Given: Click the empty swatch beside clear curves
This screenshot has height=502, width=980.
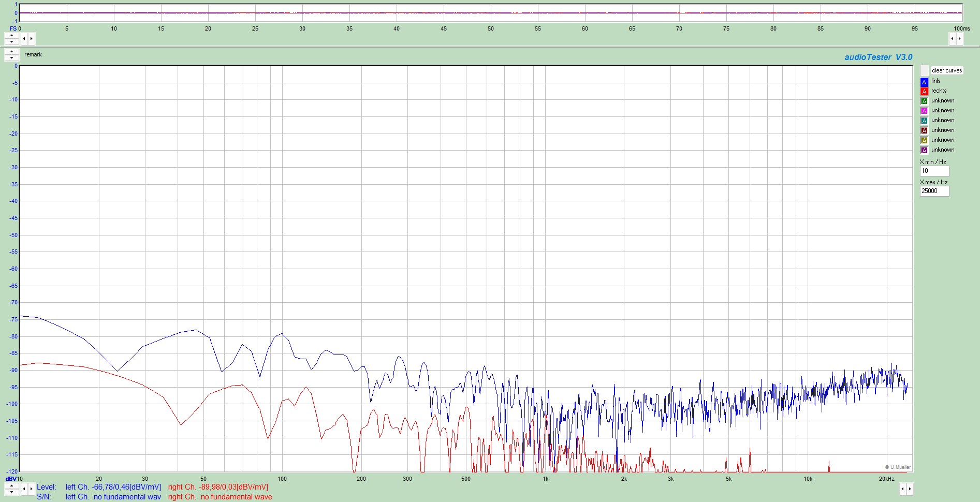Looking at the screenshot, I should (x=925, y=70).
